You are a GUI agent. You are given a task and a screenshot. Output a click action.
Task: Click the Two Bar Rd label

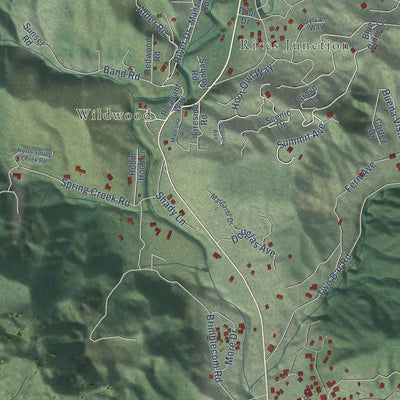click(334, 275)
